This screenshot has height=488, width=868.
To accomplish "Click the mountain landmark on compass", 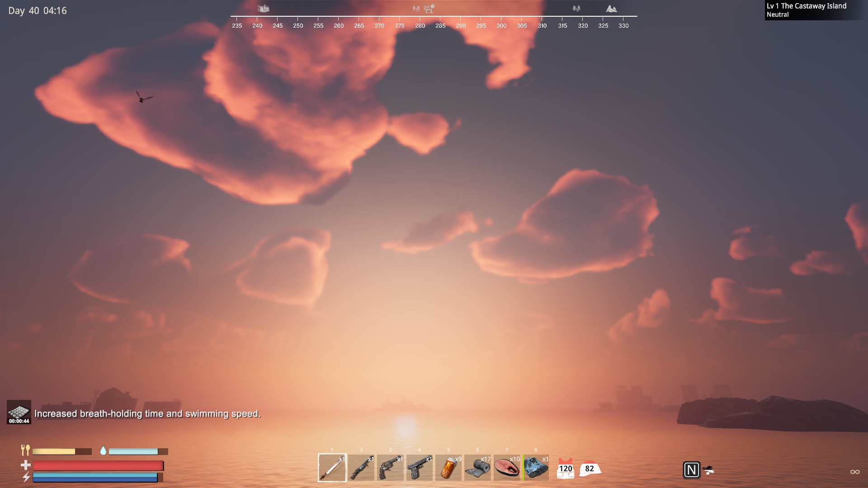I will (611, 9).
